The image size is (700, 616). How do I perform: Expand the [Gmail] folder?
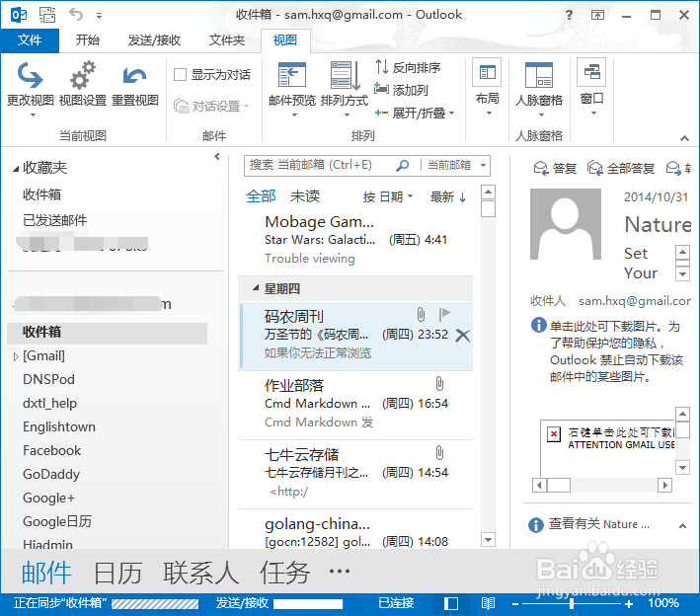pyautogui.click(x=16, y=356)
